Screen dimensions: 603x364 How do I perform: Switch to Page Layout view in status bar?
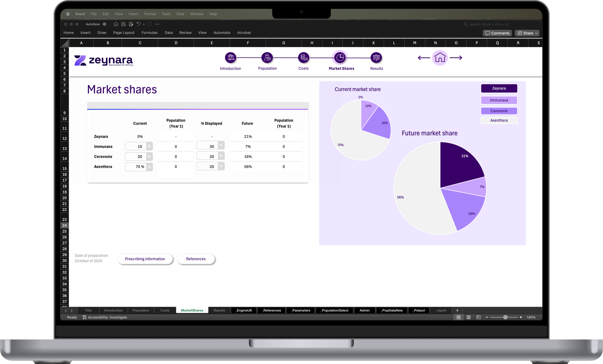point(469,317)
